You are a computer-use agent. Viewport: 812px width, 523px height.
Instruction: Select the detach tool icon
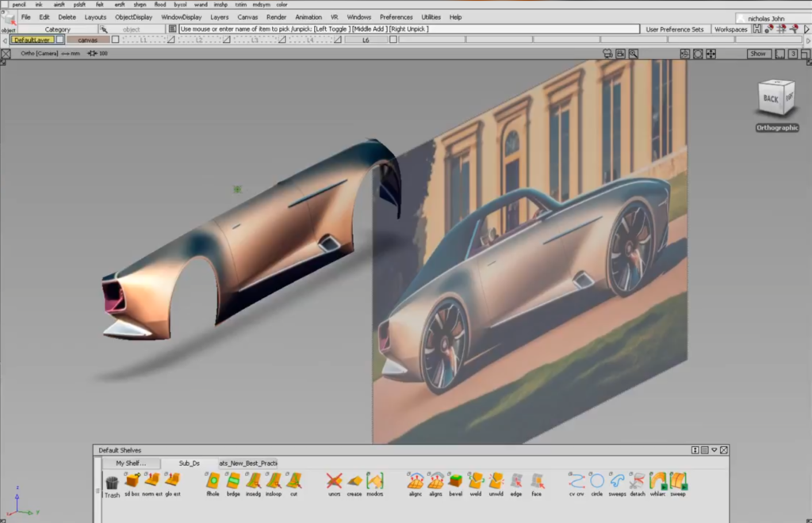(x=638, y=481)
